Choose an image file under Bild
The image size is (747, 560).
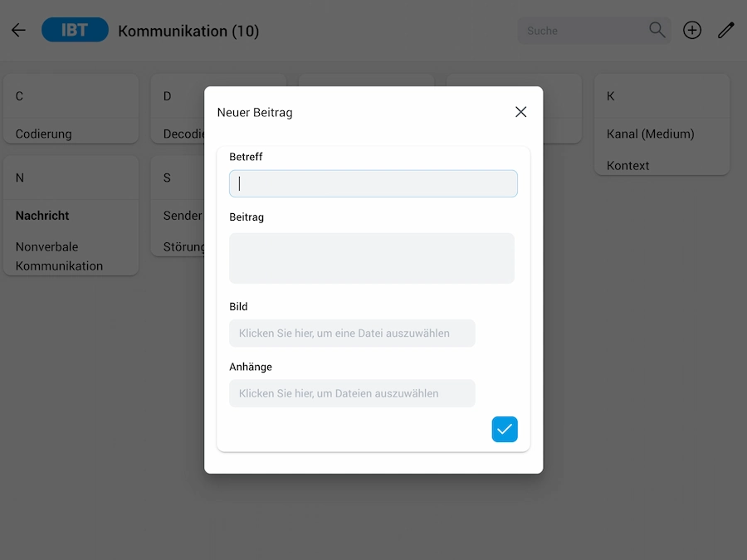(352, 333)
